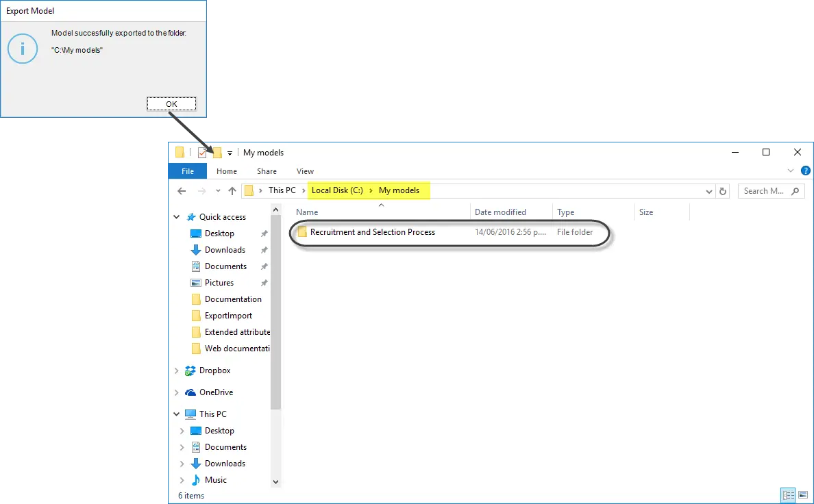Screen dimensions: 814x504
Task: Switch to the Home ribbon tab
Action: [x=226, y=171]
